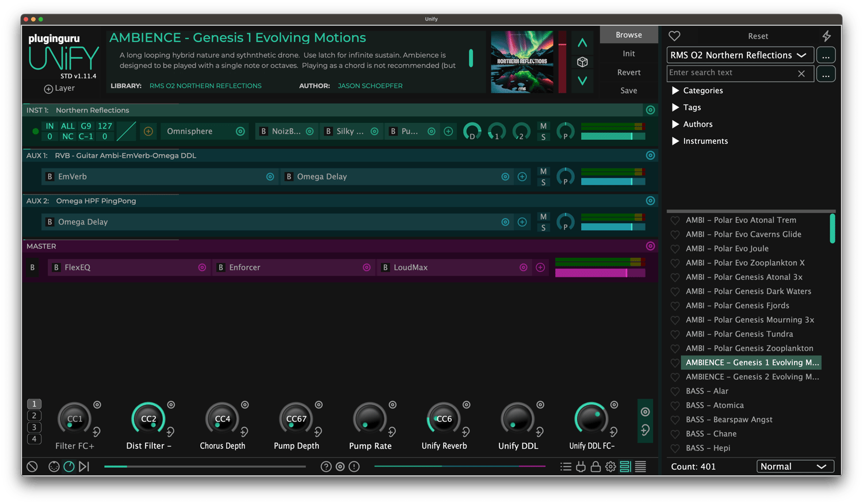Viewport: 863px width, 504px height.
Task: Solo the AUX 2 layer
Action: pos(543,228)
